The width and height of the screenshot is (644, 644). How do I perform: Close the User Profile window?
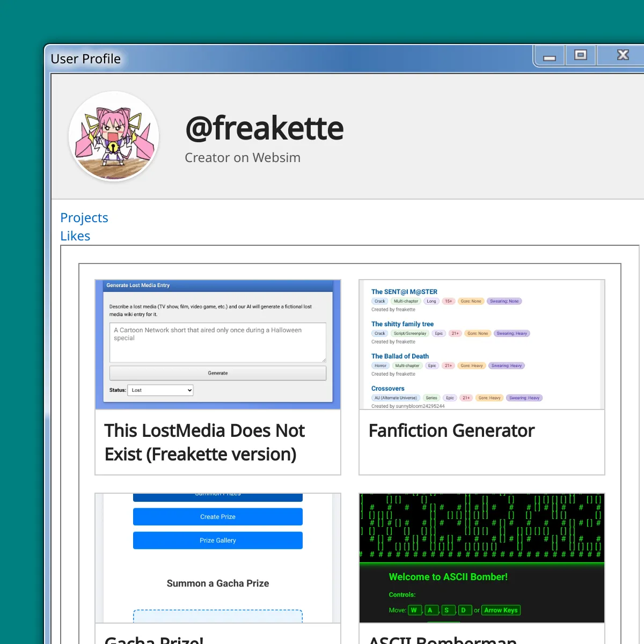[x=623, y=55]
